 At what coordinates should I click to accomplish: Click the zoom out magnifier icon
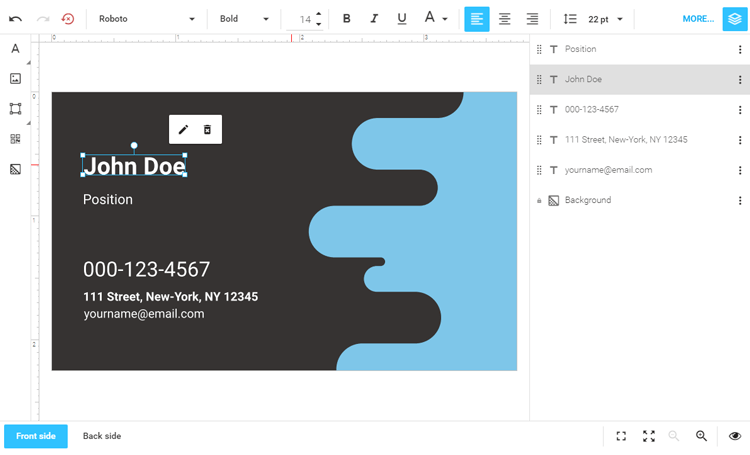pos(674,436)
